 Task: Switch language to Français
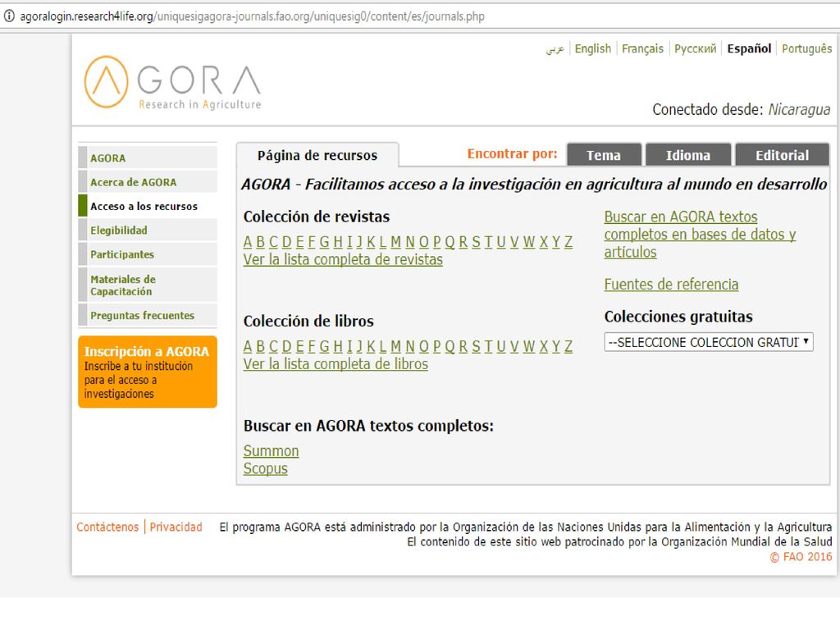click(x=642, y=48)
